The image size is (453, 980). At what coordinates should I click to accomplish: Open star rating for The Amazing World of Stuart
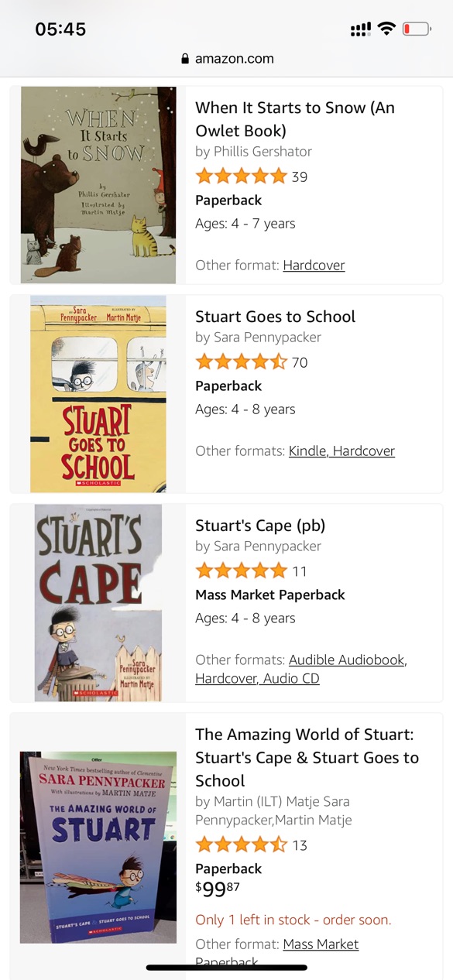pos(242,845)
